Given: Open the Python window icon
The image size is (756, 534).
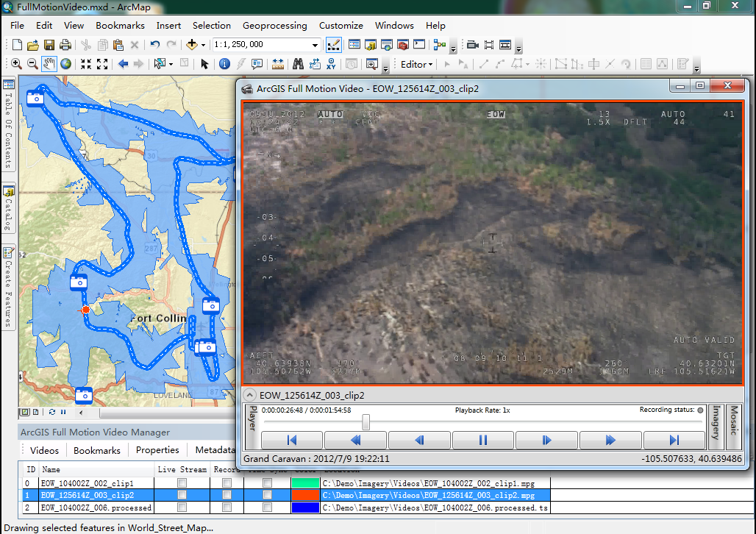Looking at the screenshot, I should click(419, 45).
